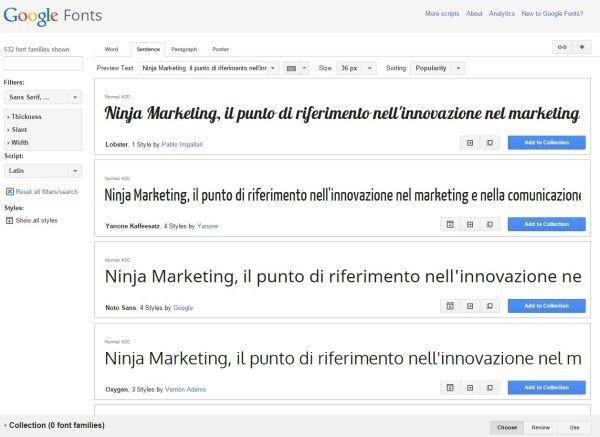Open the Latin script dropdown
This screenshot has width=600, height=437.
pyautogui.click(x=43, y=171)
